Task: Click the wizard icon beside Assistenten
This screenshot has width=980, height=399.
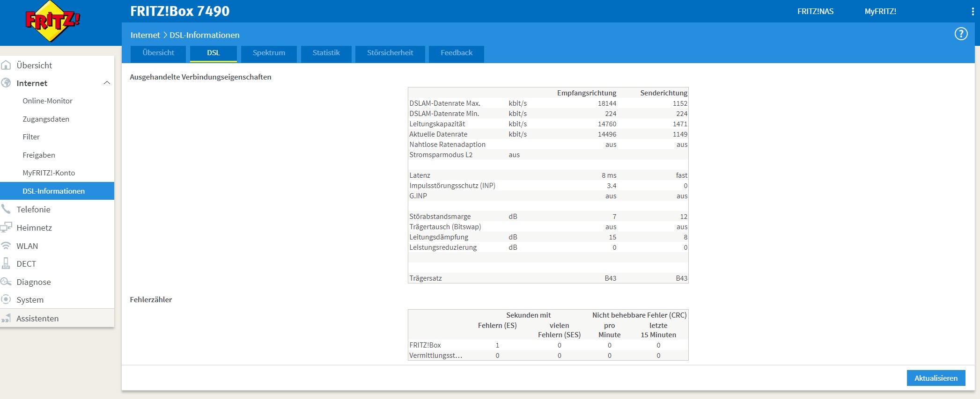Action: pos(6,319)
